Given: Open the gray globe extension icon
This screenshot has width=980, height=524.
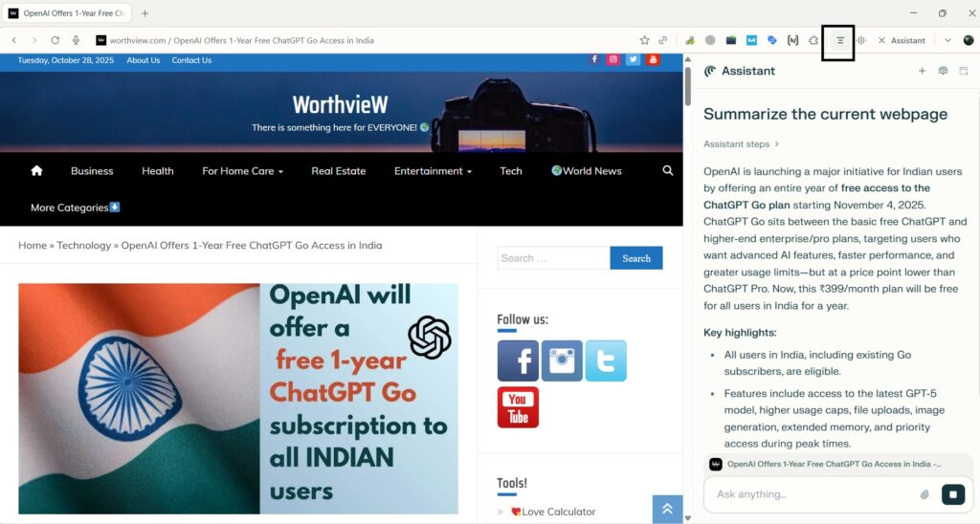Looking at the screenshot, I should (x=710, y=40).
